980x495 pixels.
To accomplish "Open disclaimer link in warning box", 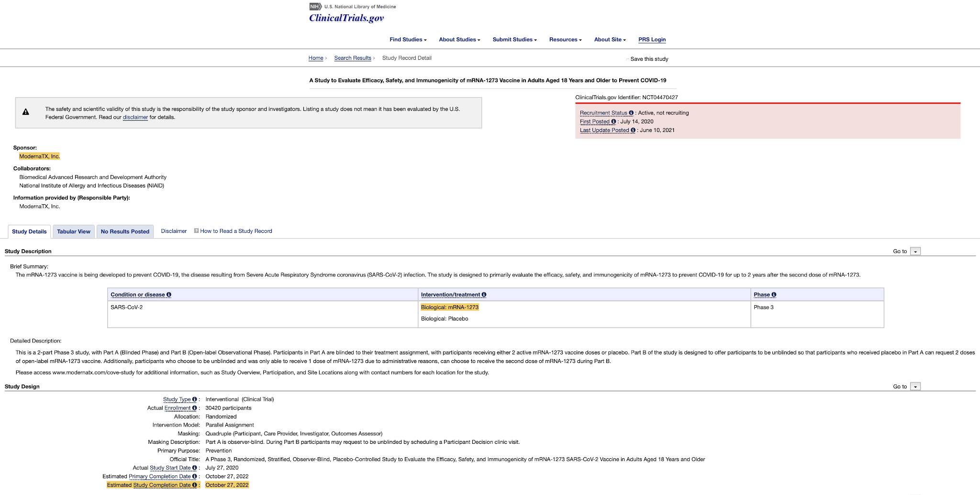I will [x=135, y=117].
